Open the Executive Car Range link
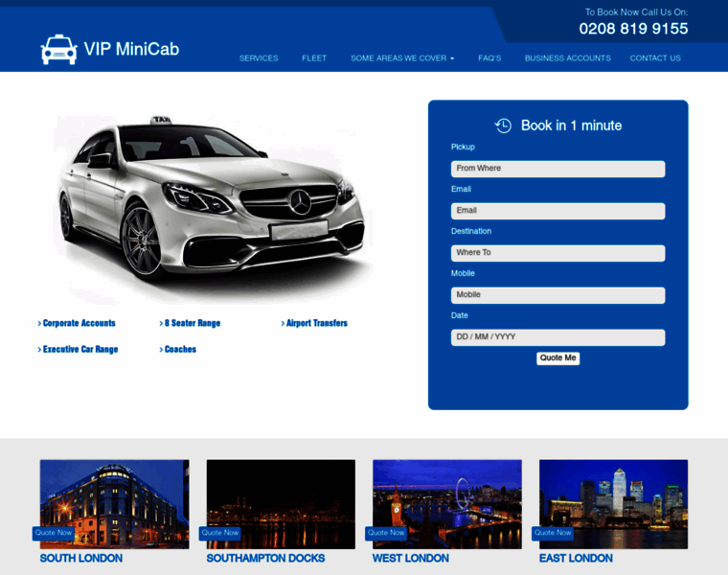The image size is (728, 575). coord(78,349)
